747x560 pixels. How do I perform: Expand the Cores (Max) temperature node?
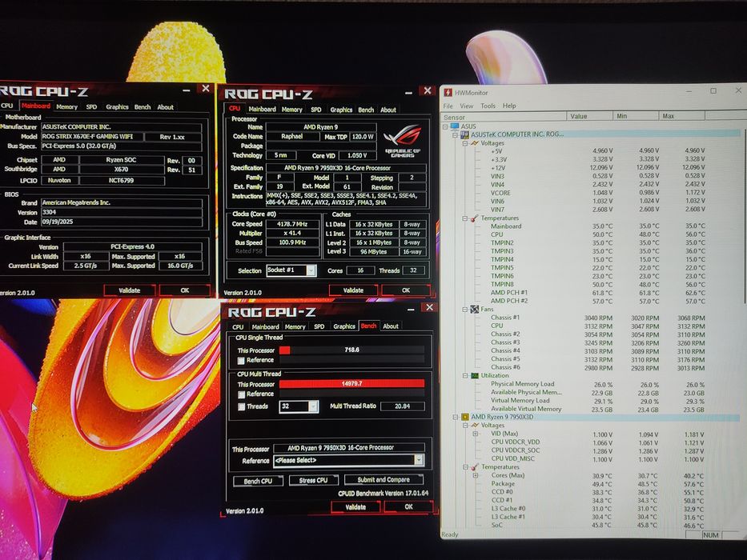(x=475, y=476)
